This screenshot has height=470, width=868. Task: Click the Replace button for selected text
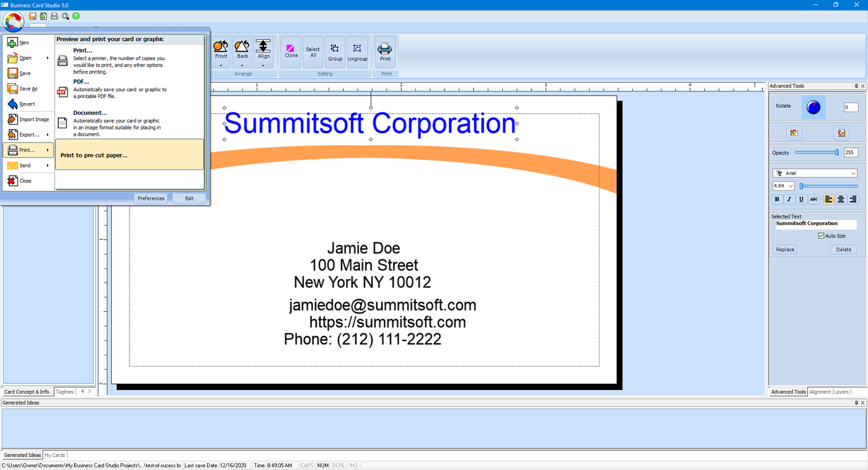pos(785,249)
